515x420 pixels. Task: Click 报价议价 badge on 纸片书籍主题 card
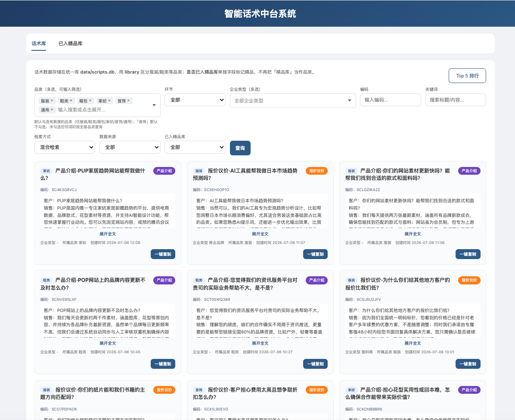tap(164, 390)
